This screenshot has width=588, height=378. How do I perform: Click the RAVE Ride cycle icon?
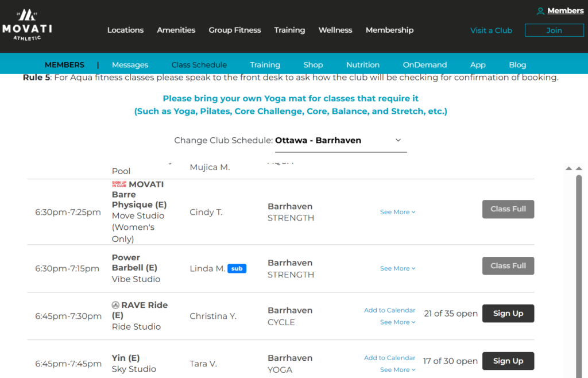tap(115, 305)
